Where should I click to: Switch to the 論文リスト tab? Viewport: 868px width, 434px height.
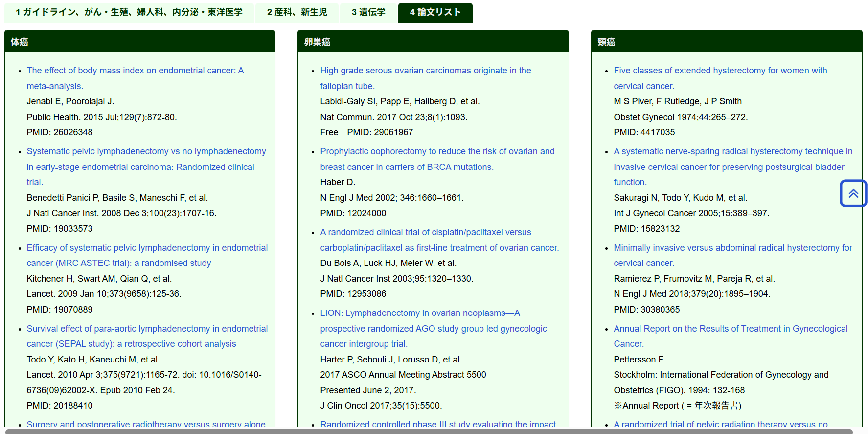435,12
